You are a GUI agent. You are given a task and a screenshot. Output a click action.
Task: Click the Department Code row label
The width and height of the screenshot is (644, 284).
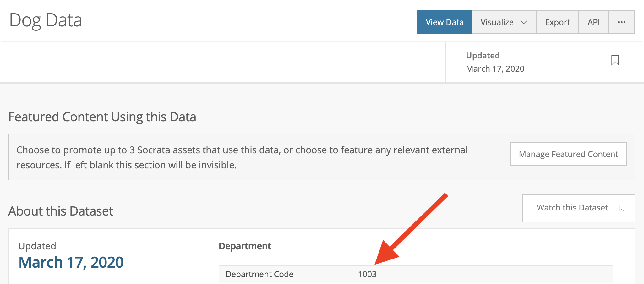(259, 274)
